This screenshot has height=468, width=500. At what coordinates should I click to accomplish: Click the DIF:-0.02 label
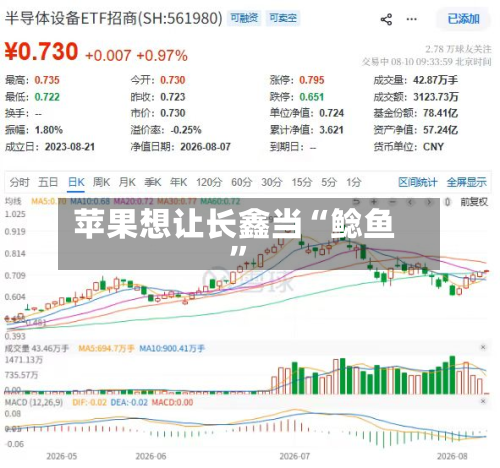click(89, 402)
